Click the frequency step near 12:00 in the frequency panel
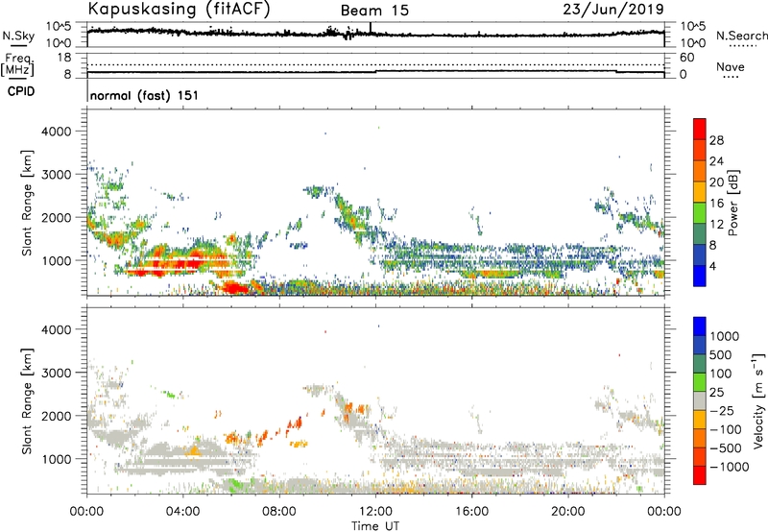 click(x=375, y=71)
